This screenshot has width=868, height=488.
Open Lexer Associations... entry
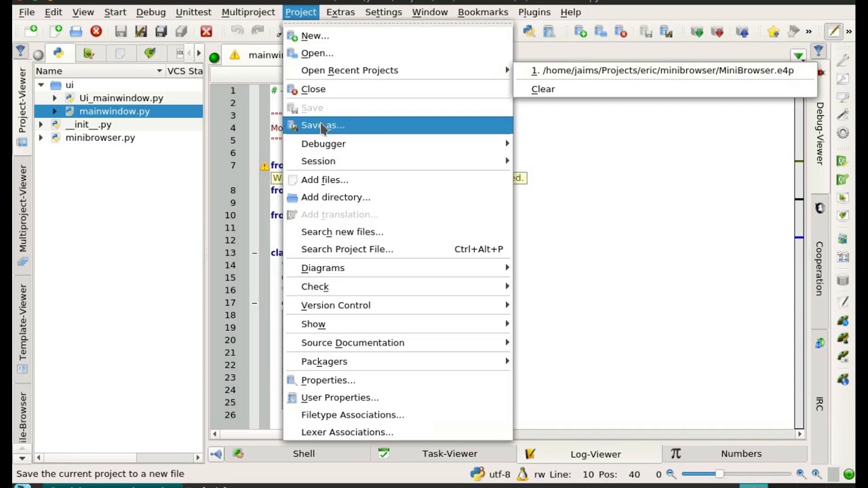[398, 432]
